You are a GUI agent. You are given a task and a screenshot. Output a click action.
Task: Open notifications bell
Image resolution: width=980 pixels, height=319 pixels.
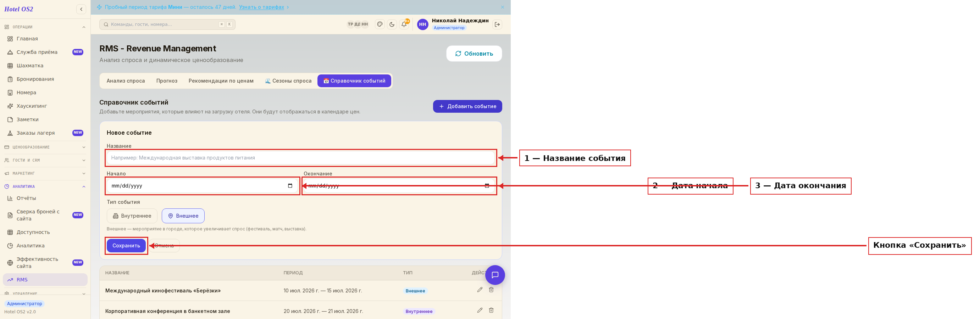pos(404,24)
